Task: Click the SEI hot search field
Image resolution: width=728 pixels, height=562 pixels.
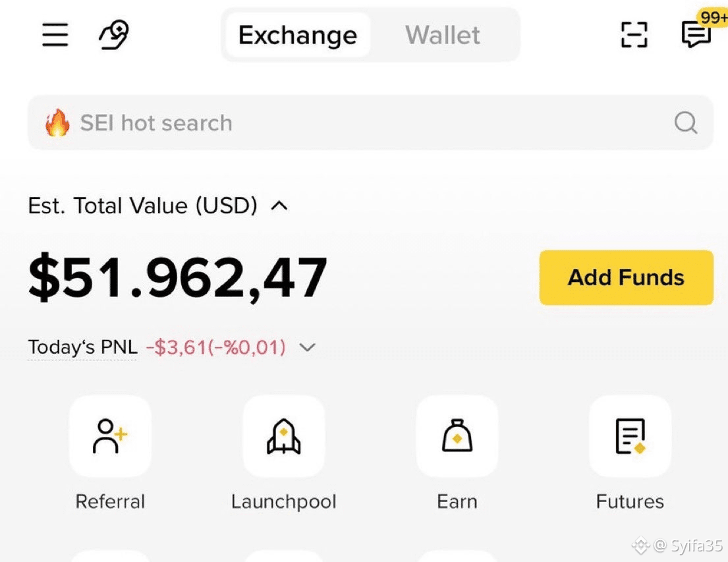Action: coord(370,123)
